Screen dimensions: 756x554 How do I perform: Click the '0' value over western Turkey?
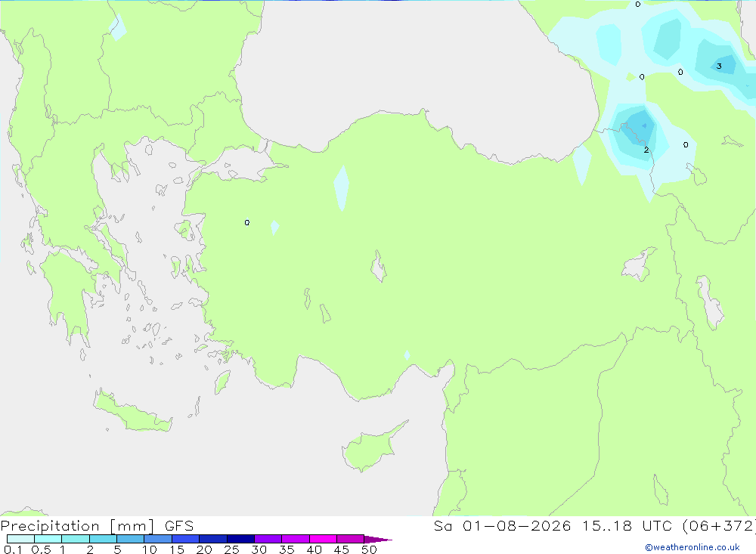(x=247, y=223)
